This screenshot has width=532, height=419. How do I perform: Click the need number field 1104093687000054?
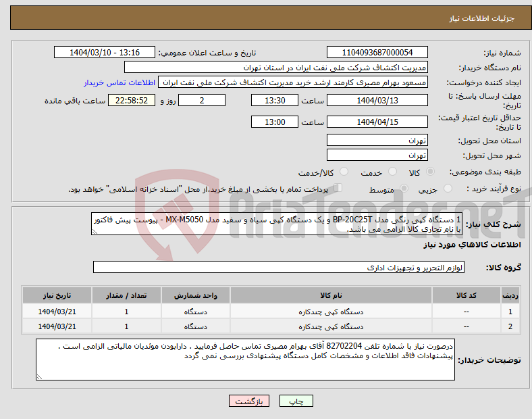tap(377, 52)
